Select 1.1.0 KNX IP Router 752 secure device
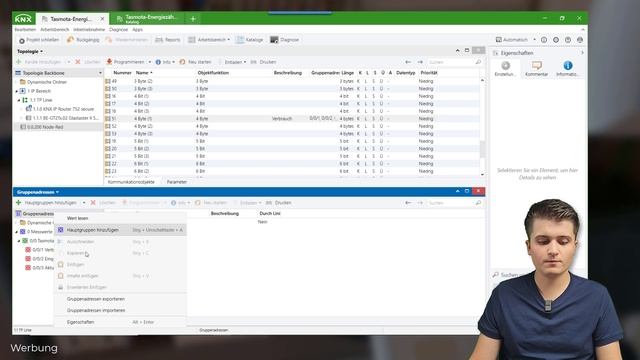This screenshot has height=360, width=640. click(60, 109)
